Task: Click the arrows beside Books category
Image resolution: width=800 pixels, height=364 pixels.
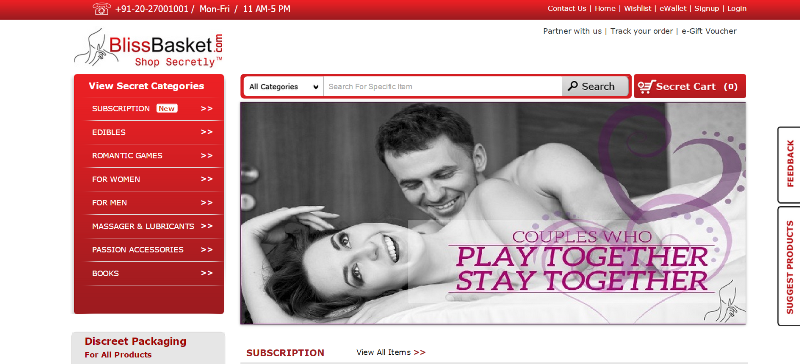Action: [x=207, y=273]
